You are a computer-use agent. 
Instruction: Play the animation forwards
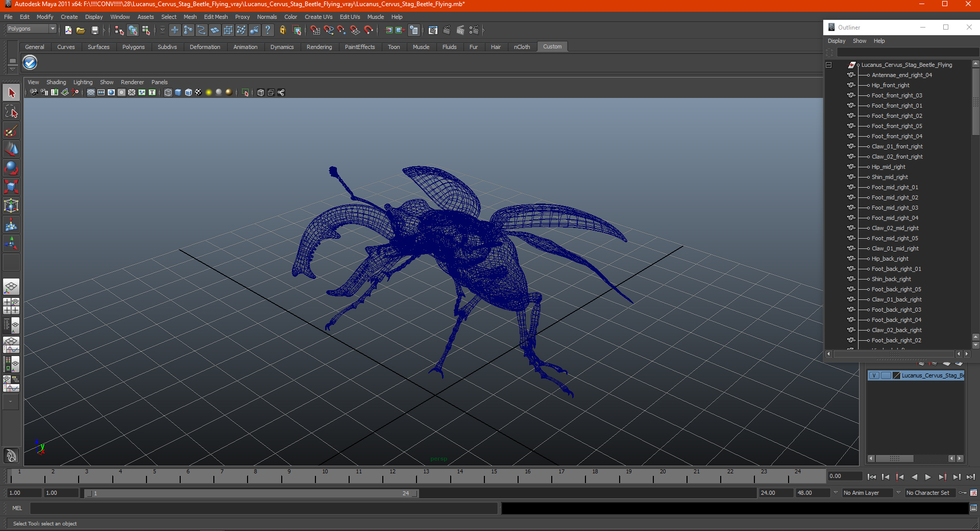pyautogui.click(x=928, y=477)
